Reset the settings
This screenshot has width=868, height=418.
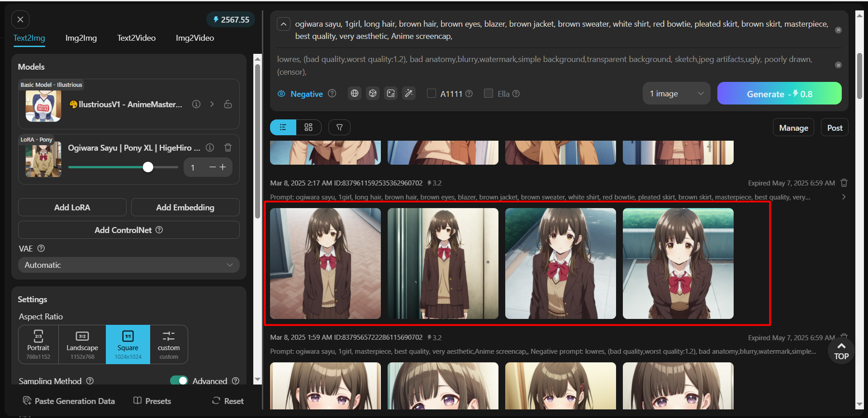[228, 401]
